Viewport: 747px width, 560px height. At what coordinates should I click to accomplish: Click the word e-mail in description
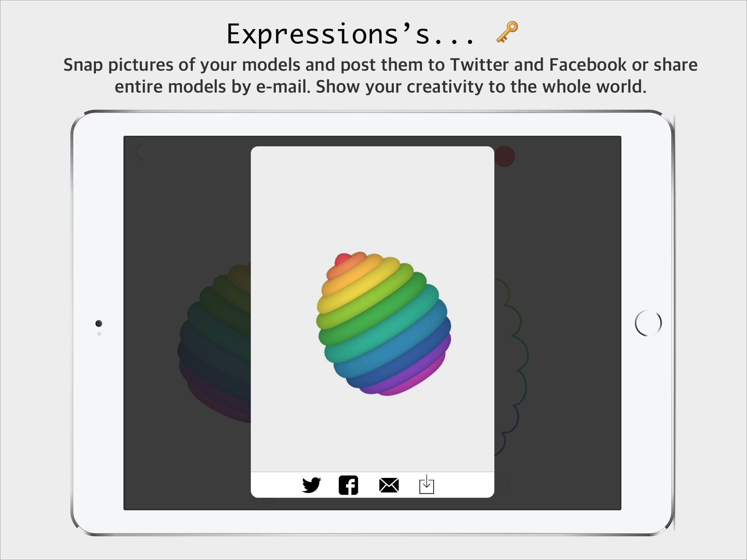(x=283, y=87)
